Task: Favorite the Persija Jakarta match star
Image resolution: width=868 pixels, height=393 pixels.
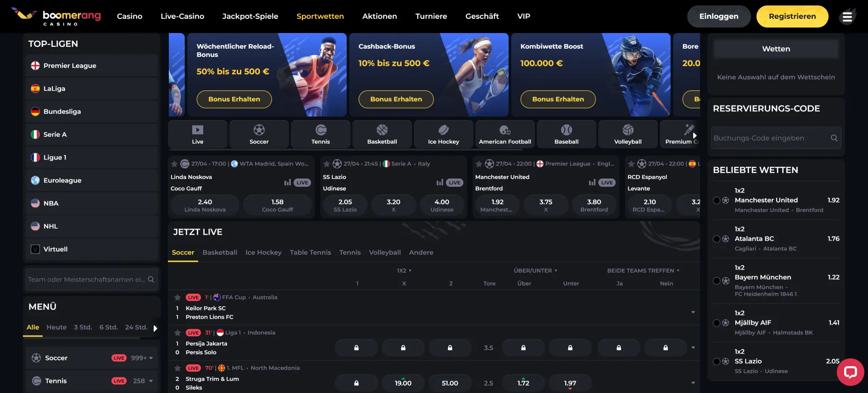Action: 178,332
